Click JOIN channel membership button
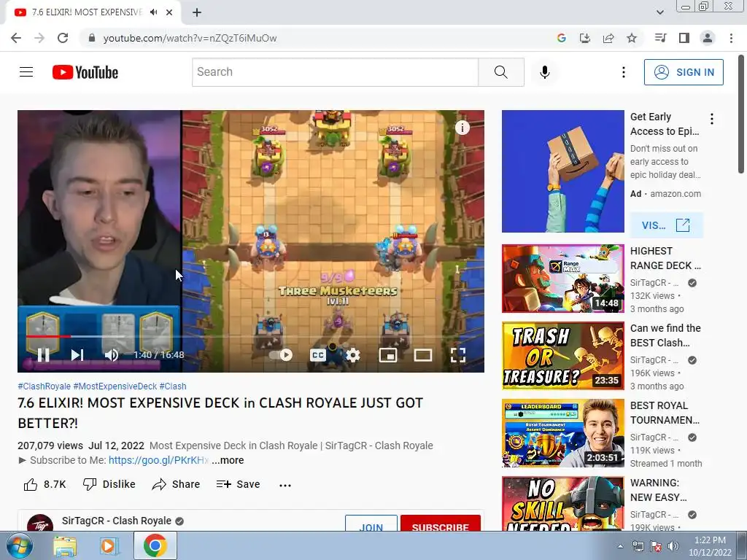The width and height of the screenshot is (747, 560). pyautogui.click(x=371, y=524)
